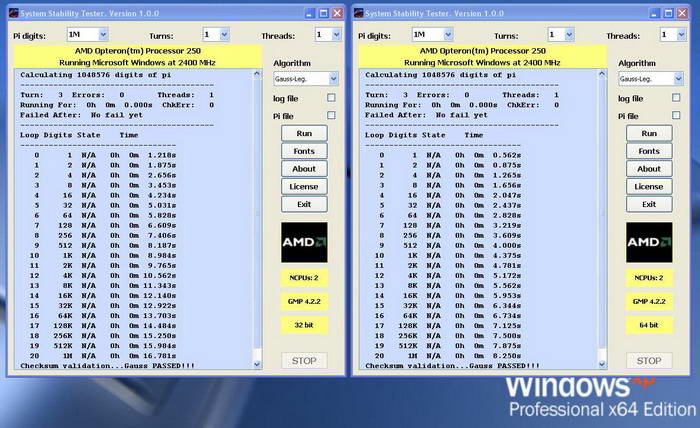Image resolution: width=700 pixels, height=428 pixels.
Task: Expand Gauss-Leg. Algorithm dropdown in left window
Action: [x=333, y=79]
